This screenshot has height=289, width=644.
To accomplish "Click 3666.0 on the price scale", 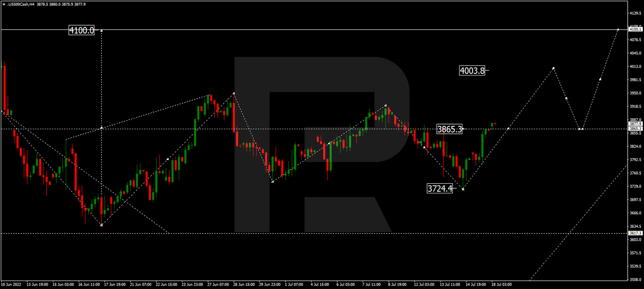I will tap(635, 213).
